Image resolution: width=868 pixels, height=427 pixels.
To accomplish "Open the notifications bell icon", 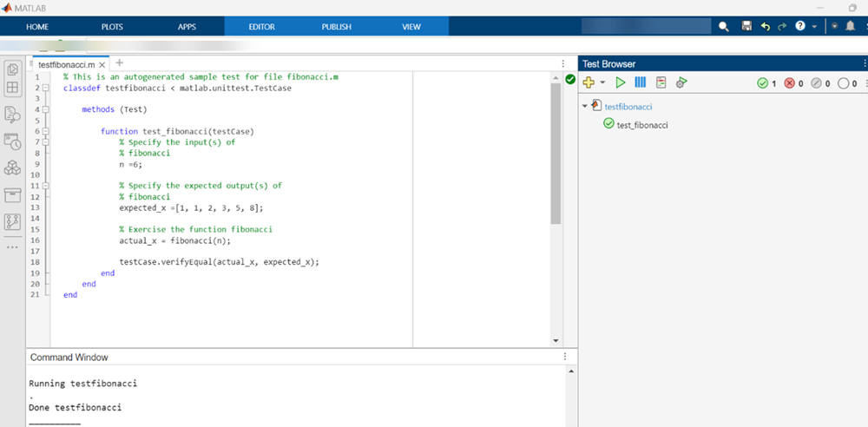I will 850,27.
